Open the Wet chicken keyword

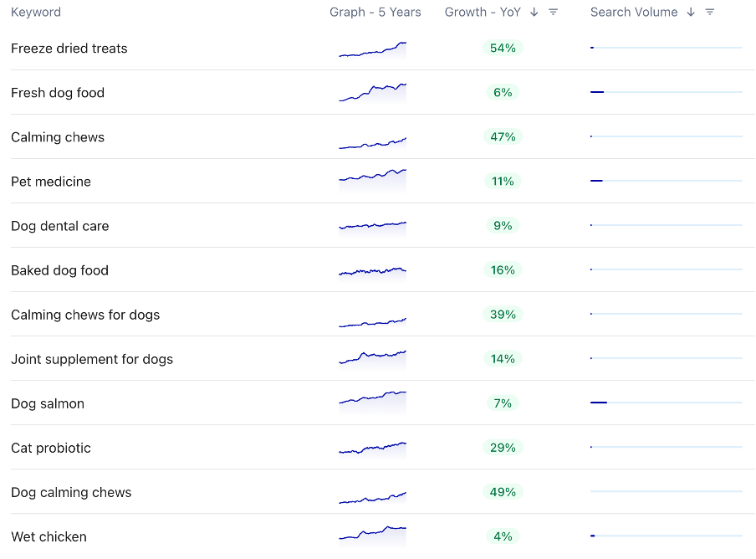tap(49, 536)
